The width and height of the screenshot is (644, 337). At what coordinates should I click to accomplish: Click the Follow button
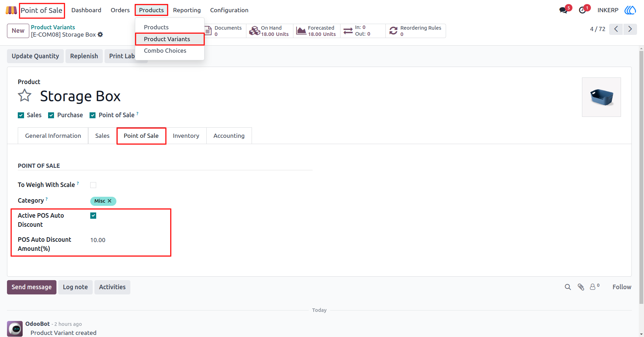pyautogui.click(x=622, y=287)
